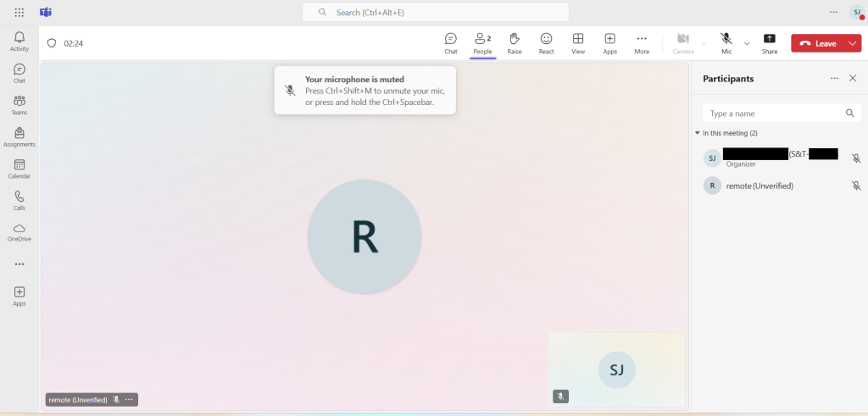Turn on the Camera
Image resolution: width=868 pixels, height=416 pixels.
point(682,42)
